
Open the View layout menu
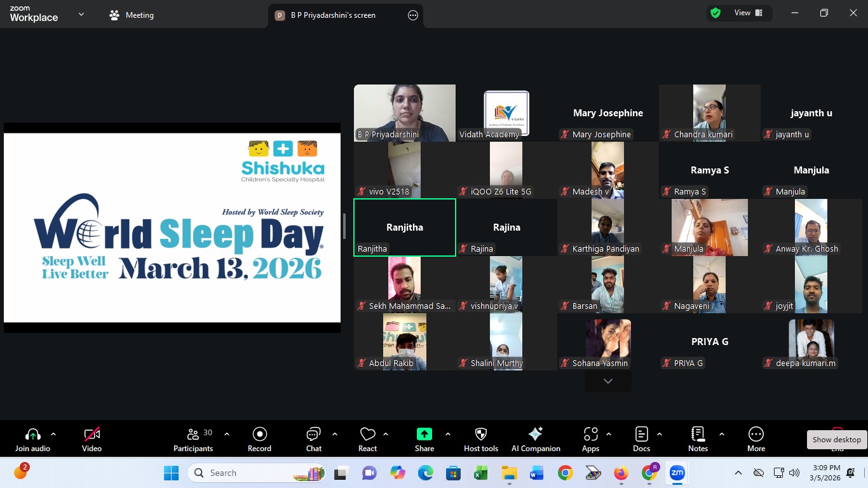749,13
